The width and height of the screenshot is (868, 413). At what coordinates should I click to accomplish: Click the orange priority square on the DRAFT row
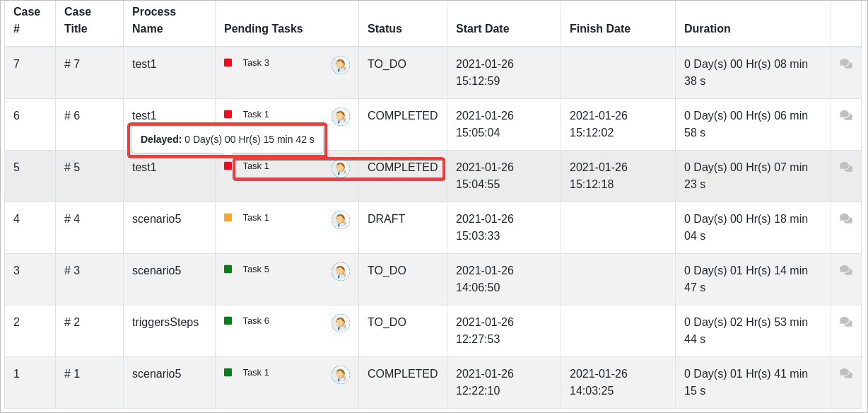[x=228, y=217]
